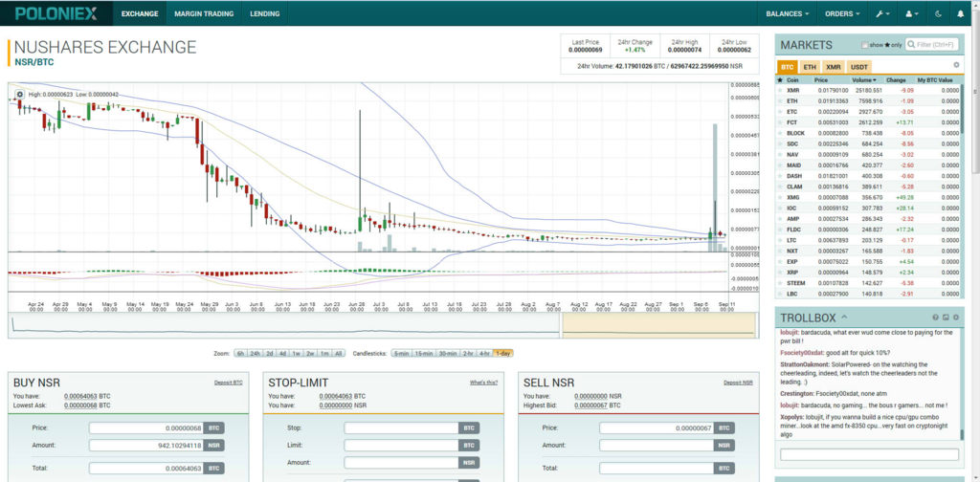Open the Orders dropdown menu
The height and width of the screenshot is (482, 980).
(842, 13)
